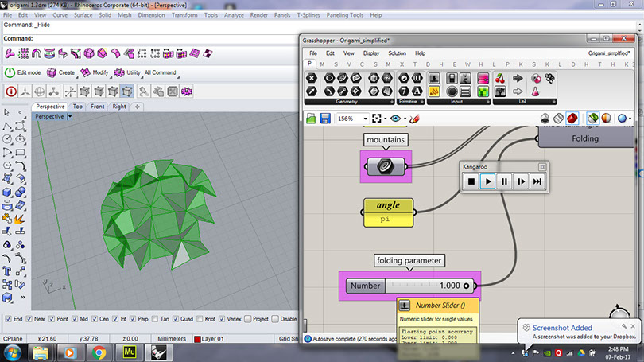This screenshot has height=362, width=644.
Task: Expand the Primitive panel in Grasshopper
Action: pos(422,102)
